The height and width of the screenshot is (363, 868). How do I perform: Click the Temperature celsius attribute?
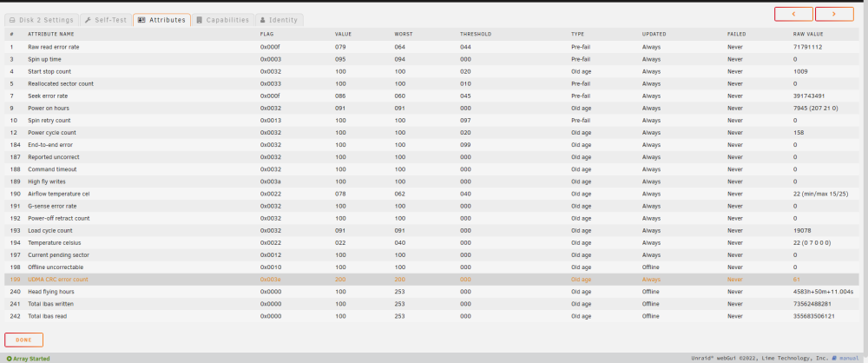tap(55, 243)
